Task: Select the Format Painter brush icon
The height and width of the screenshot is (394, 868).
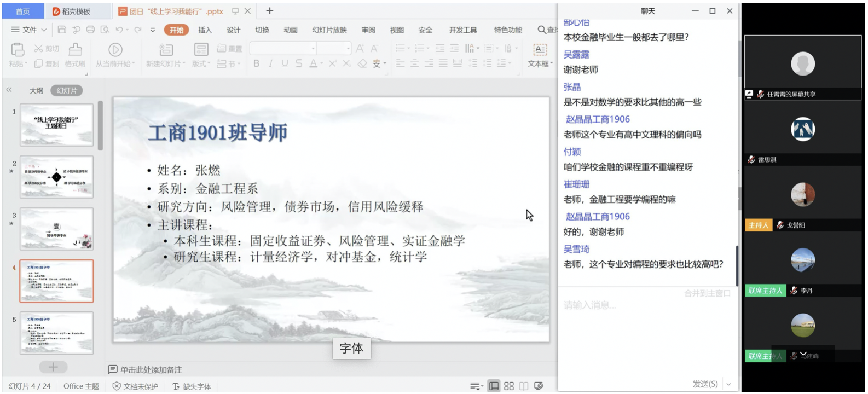Action: point(75,50)
